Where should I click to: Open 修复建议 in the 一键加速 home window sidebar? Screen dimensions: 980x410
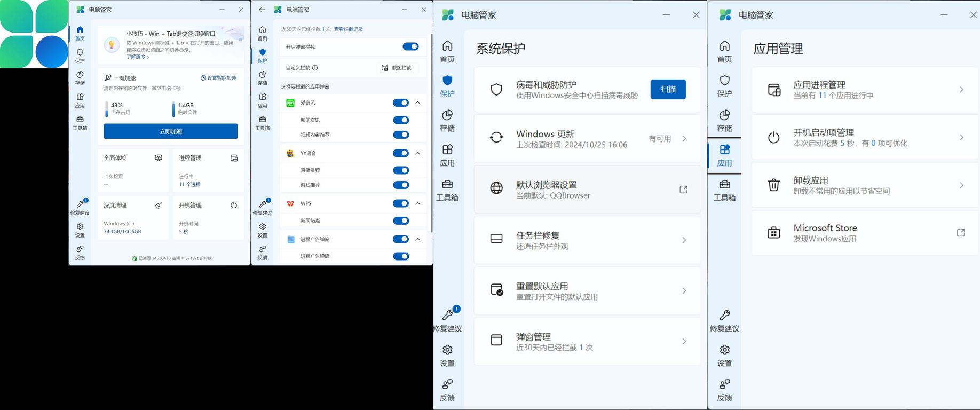pyautogui.click(x=80, y=207)
